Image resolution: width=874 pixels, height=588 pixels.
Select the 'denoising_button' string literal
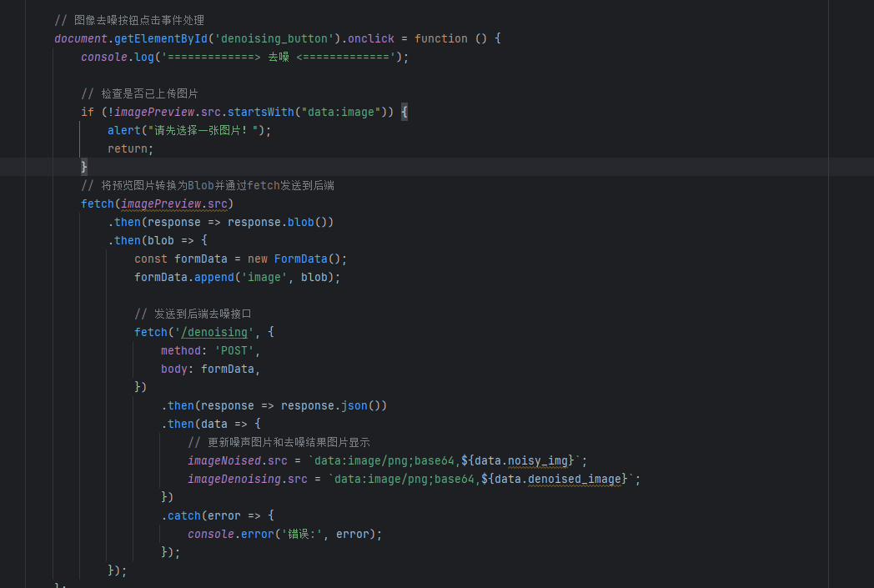(274, 38)
